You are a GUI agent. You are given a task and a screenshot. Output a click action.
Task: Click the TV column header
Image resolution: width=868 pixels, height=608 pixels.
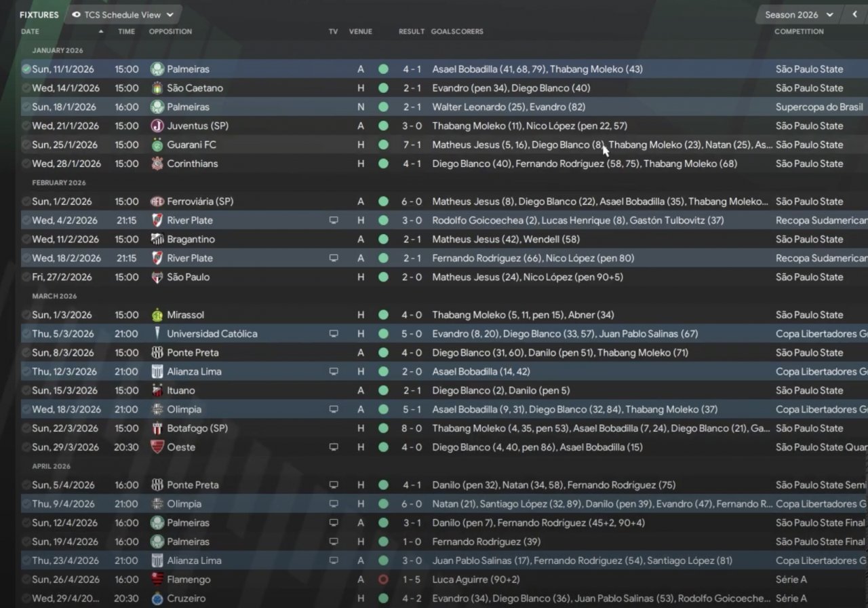tap(333, 31)
